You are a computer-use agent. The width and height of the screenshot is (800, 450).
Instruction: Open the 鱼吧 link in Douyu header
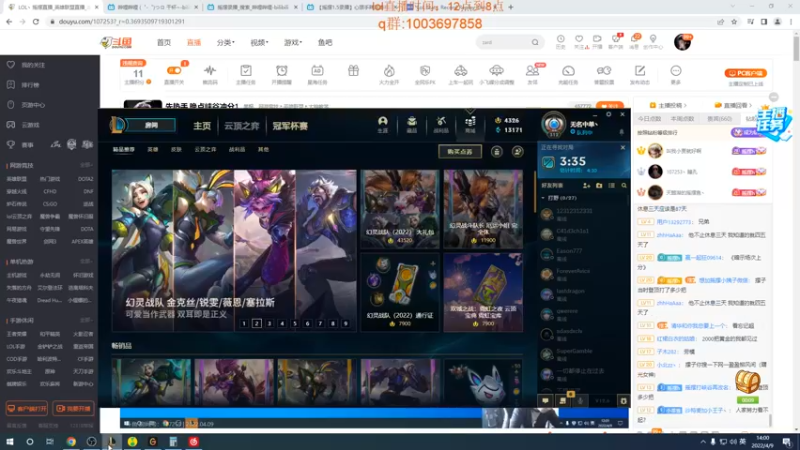(325, 42)
